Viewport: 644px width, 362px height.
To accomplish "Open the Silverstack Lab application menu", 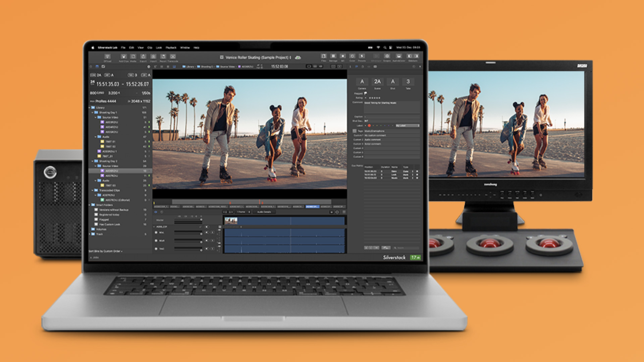I will point(107,48).
